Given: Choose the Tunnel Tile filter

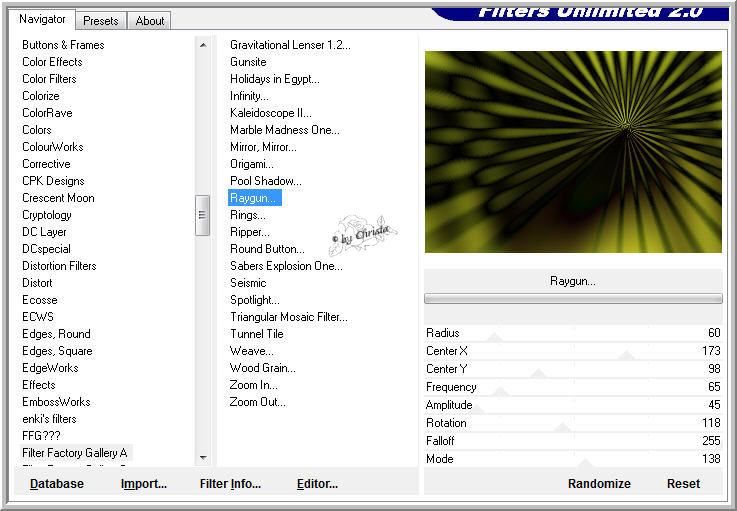Looking at the screenshot, I should pyautogui.click(x=257, y=334).
